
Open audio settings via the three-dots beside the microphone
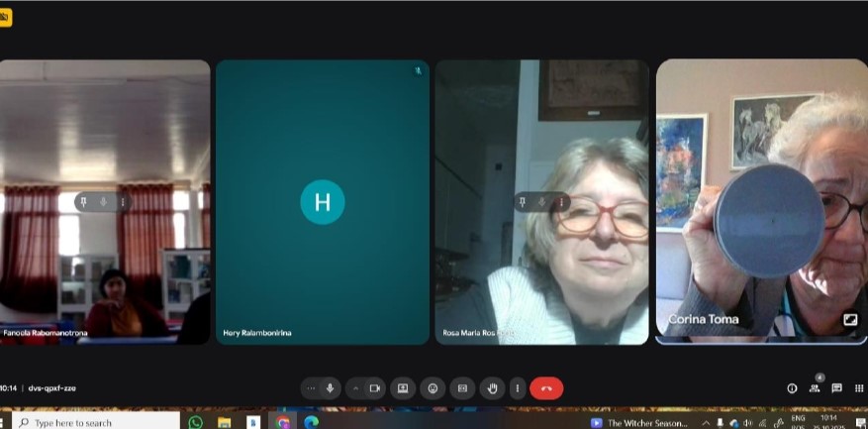click(311, 388)
